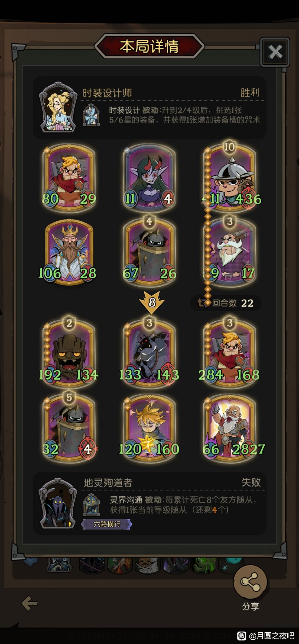299x644 pixels.
Task: Tap the 地灵殉道者 hero portrait
Action: (58, 504)
